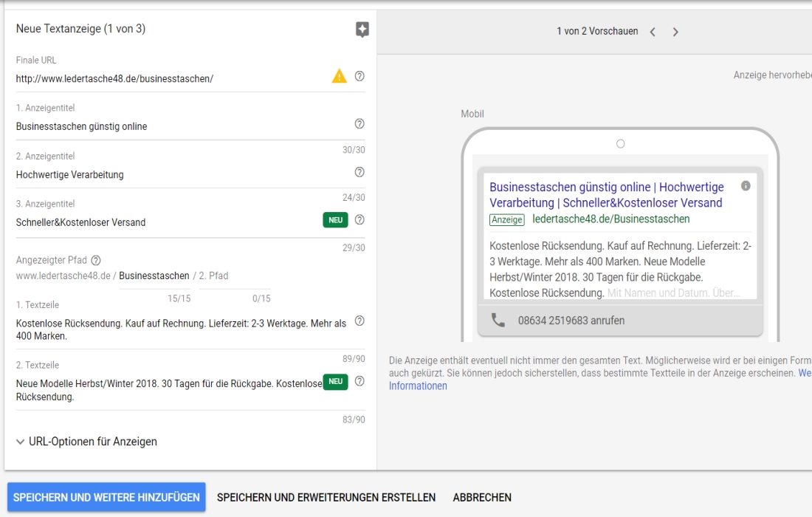The height and width of the screenshot is (517, 812).
Task: Open help icon for 2. Anzeigentitel
Action: point(359,172)
